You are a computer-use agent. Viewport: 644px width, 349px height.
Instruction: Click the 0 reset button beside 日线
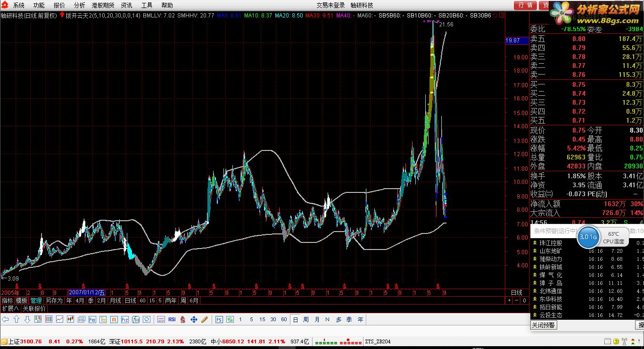(524, 300)
